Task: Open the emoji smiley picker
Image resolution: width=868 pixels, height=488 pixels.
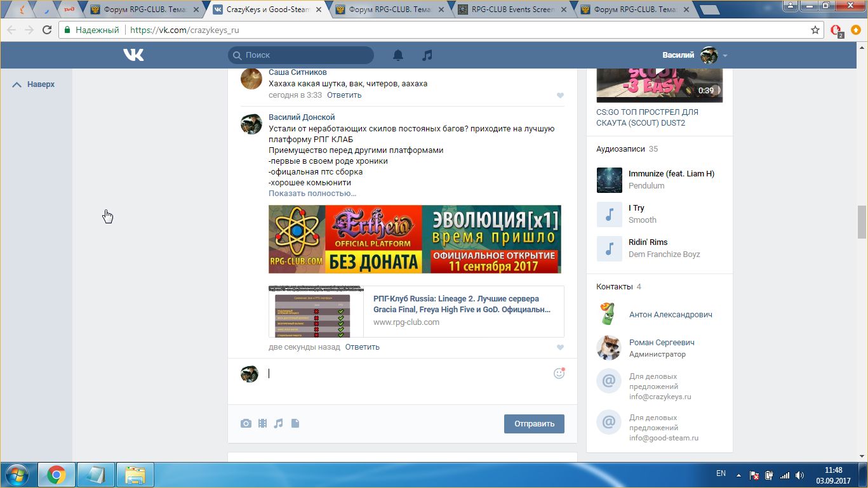Action: click(x=559, y=373)
